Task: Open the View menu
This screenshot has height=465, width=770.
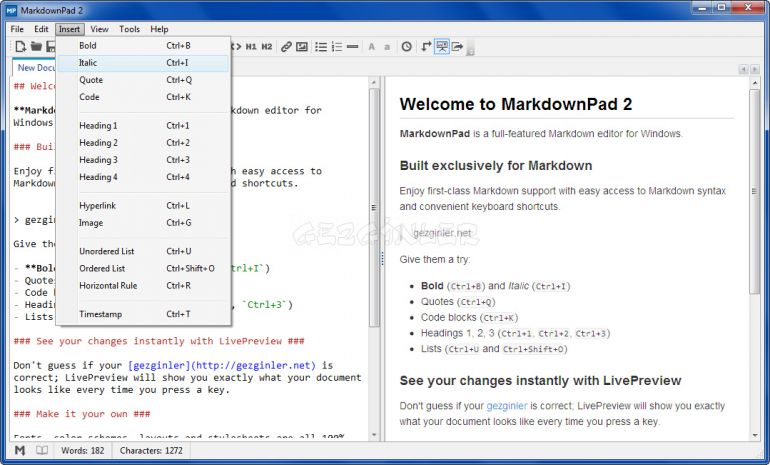Action: pos(99,29)
